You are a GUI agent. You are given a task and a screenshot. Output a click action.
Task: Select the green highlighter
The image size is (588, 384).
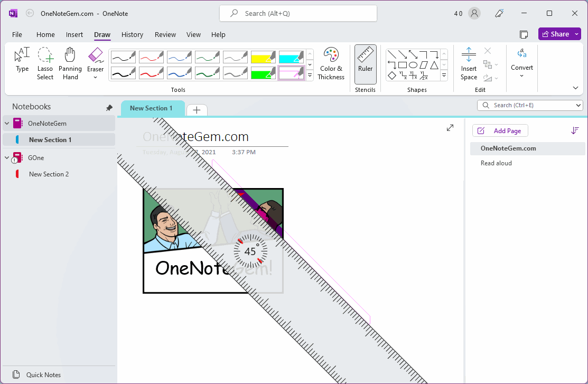[x=263, y=73]
